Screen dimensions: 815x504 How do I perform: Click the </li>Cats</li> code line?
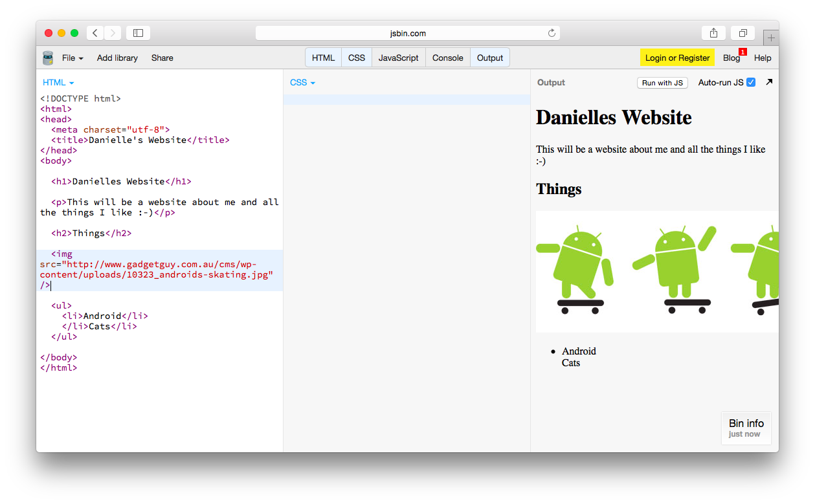100,327
